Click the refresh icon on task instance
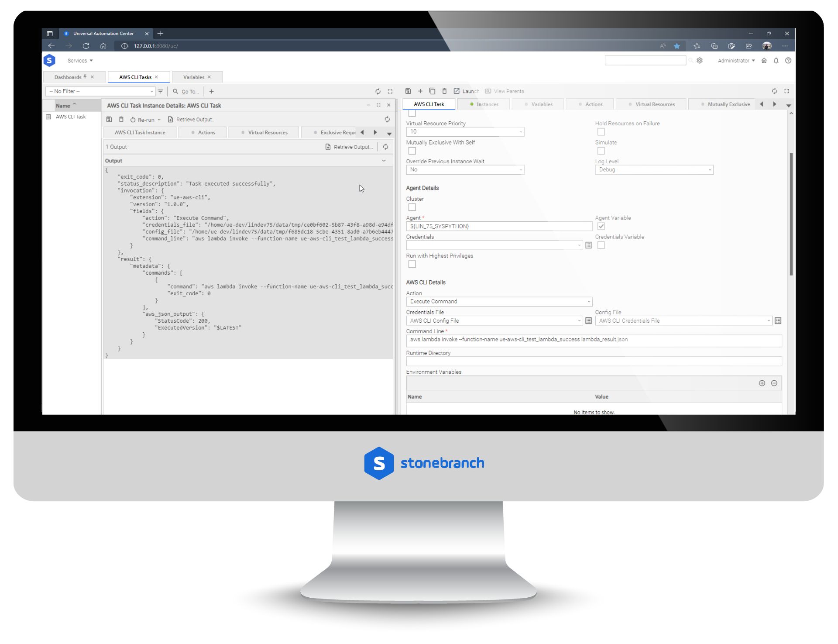The width and height of the screenshot is (838, 644). (386, 119)
